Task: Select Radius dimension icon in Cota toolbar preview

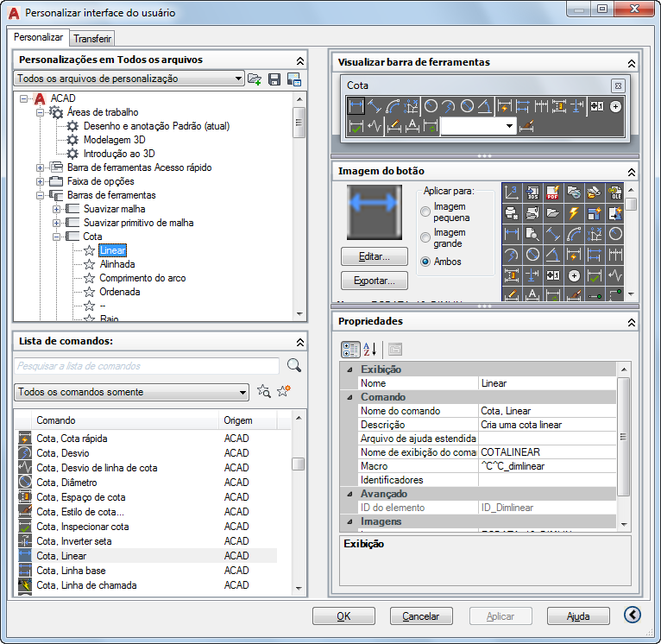Action: point(431,106)
